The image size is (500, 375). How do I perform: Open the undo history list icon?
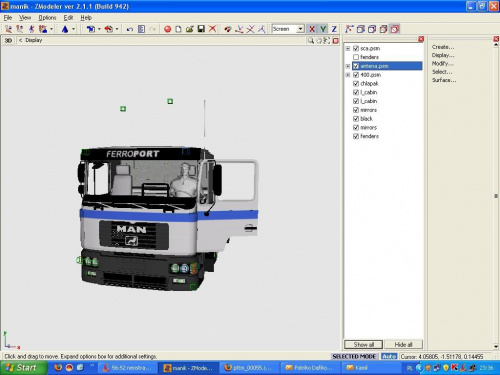[141, 29]
